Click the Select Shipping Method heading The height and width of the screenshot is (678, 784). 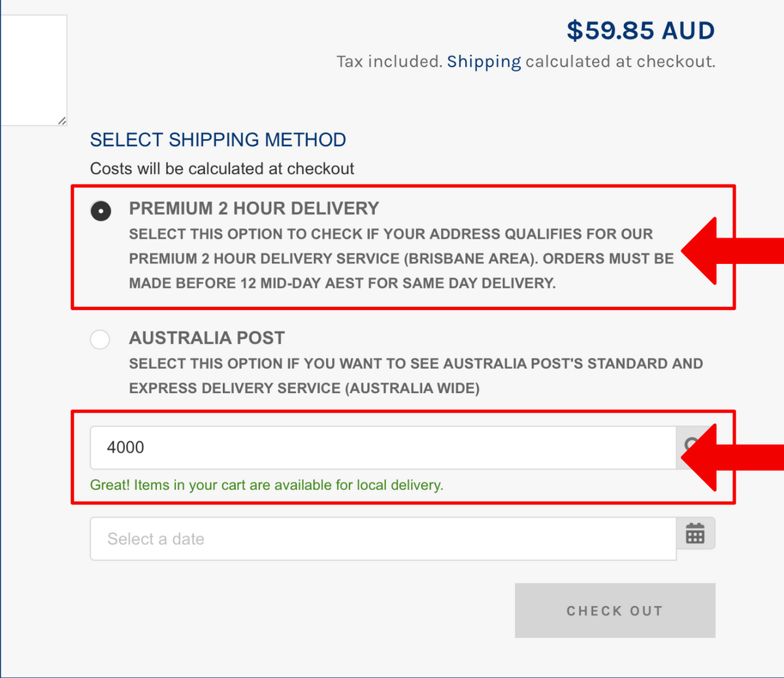tap(218, 140)
